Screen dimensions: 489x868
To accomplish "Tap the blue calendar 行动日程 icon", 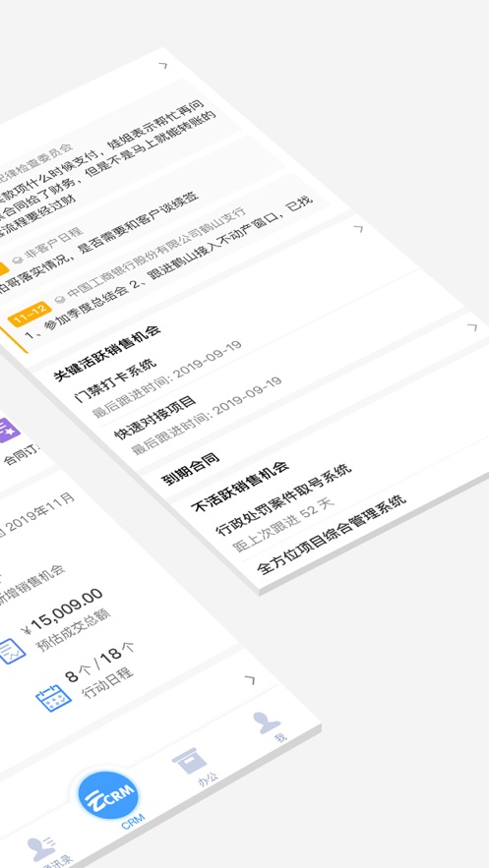I will pos(53,698).
